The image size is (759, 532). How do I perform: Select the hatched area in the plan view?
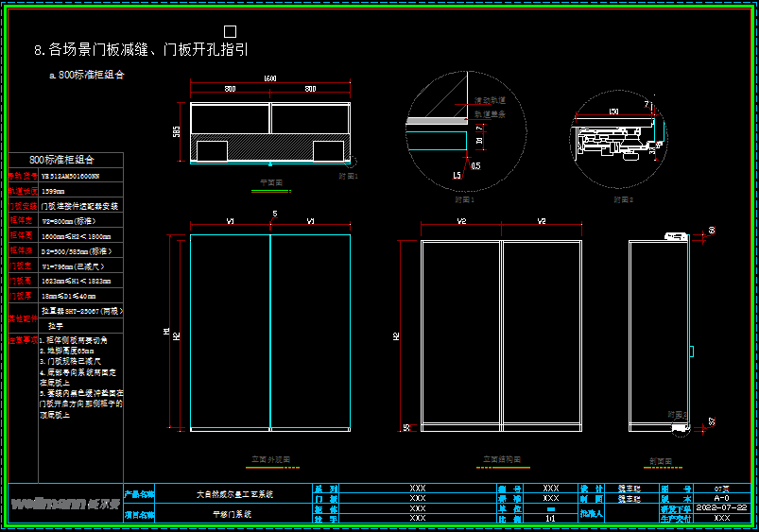tap(269, 149)
